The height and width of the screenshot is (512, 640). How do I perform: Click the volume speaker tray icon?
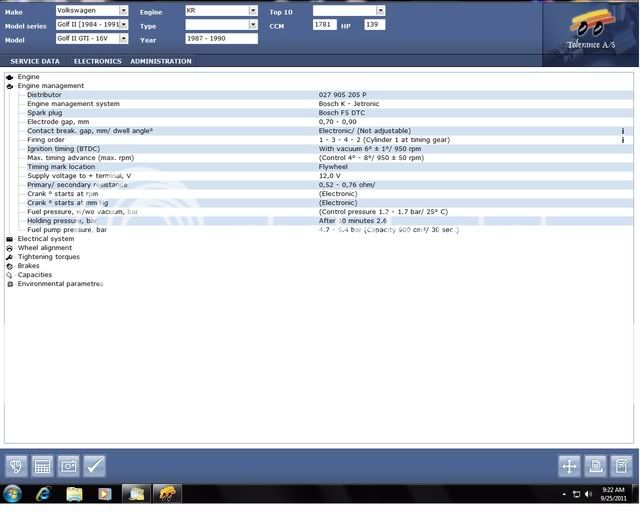[588, 494]
